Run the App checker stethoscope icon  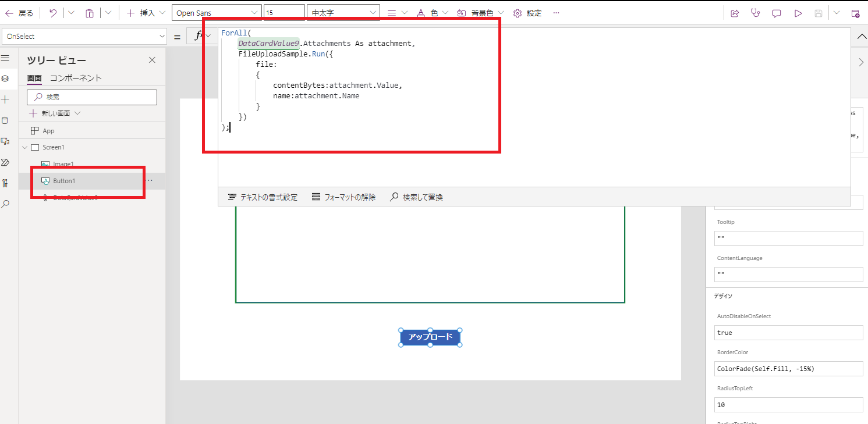(755, 12)
